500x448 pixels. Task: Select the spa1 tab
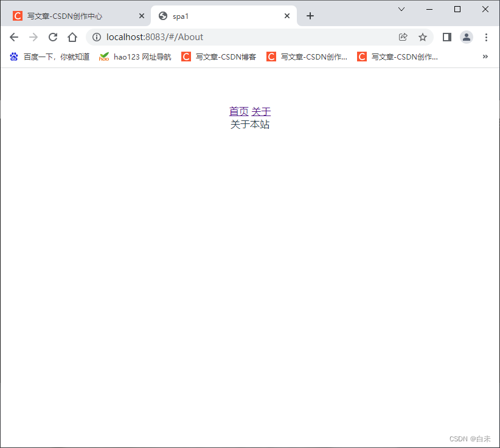[x=223, y=16]
